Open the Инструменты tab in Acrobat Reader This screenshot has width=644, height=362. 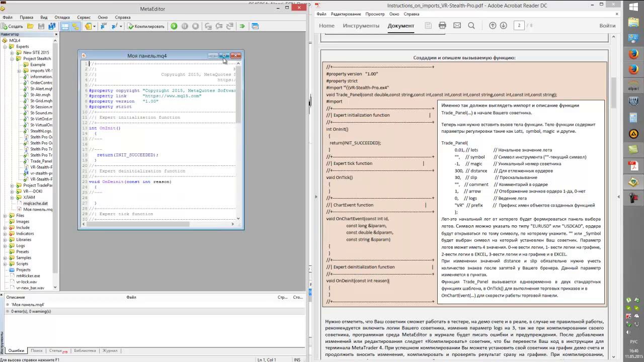[x=361, y=26]
